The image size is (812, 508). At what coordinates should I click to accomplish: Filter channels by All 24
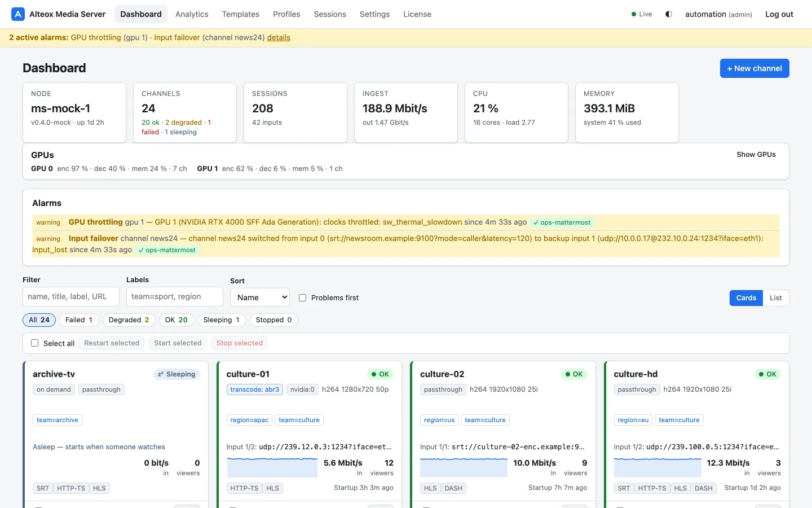(x=39, y=320)
